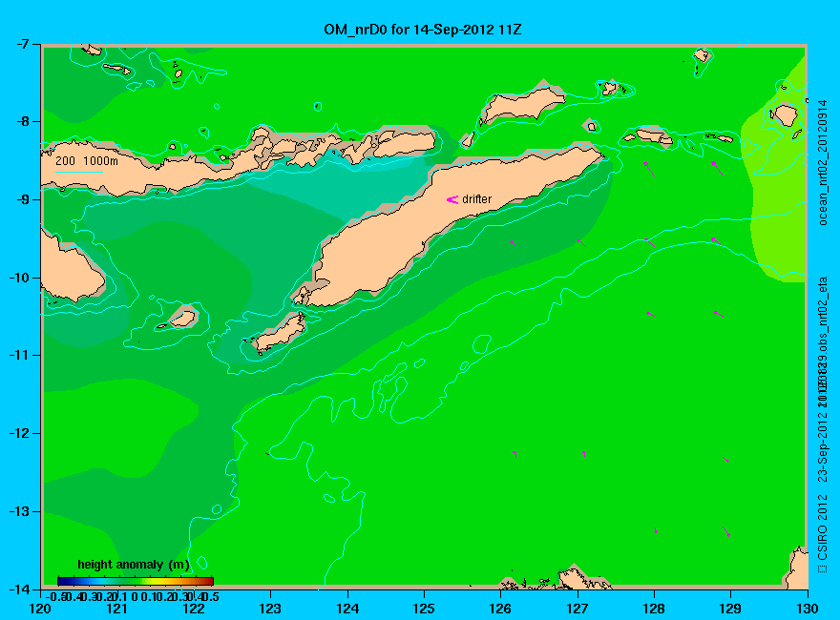Click the '-8' latitude tick label
The height and width of the screenshot is (620, 840).
pyautogui.click(x=22, y=121)
